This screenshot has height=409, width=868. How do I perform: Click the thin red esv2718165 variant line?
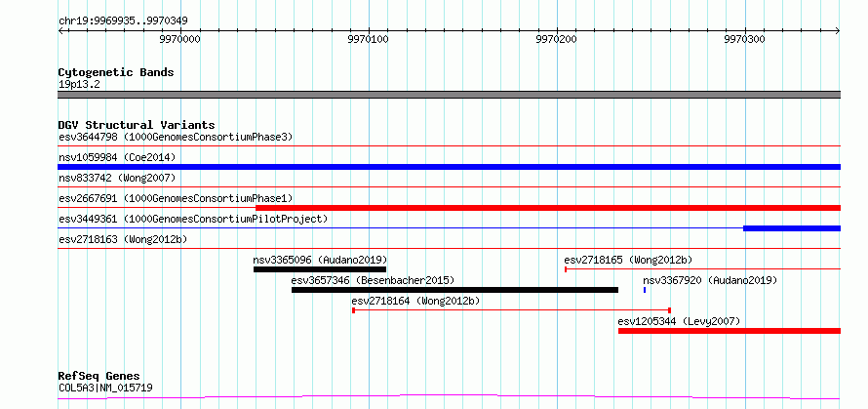(x=702, y=269)
